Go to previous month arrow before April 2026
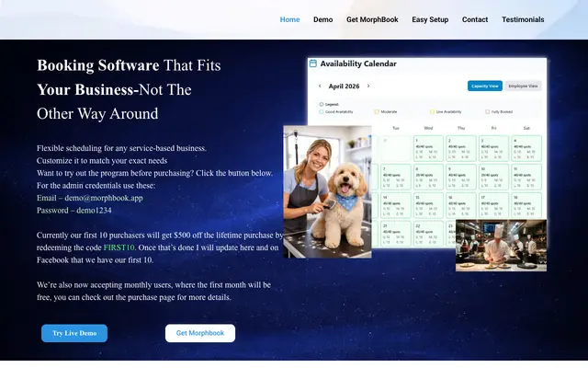The width and height of the screenshot is (588, 368). pos(320,86)
